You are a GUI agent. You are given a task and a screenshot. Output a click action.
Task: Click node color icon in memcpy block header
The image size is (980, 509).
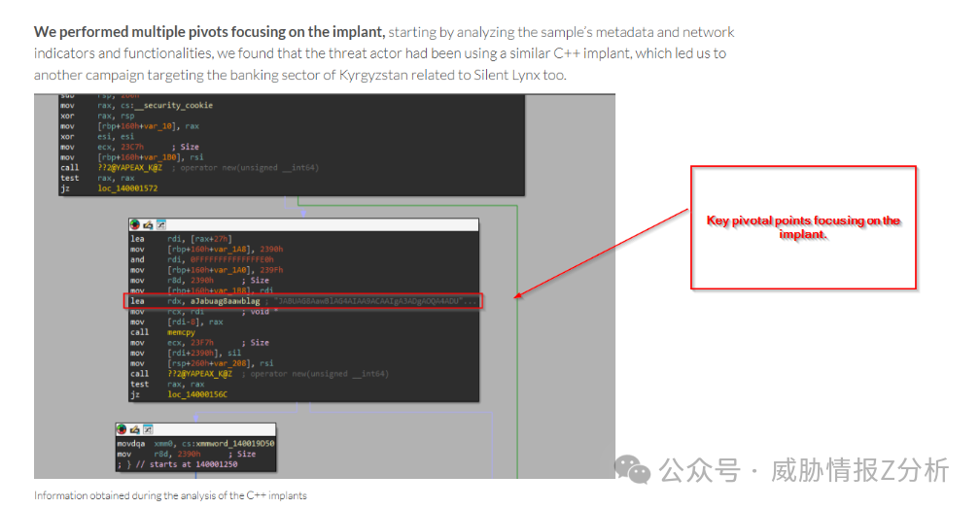click(134, 224)
